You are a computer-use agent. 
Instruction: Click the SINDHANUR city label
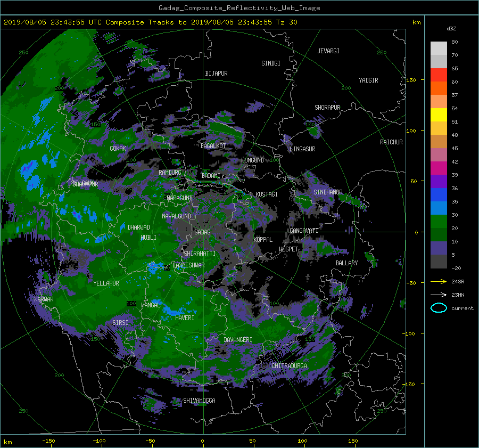point(328,192)
